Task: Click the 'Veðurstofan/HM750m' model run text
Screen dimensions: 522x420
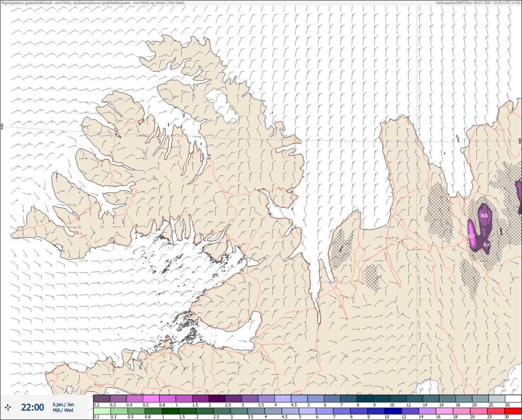Action: click(x=478, y=2)
